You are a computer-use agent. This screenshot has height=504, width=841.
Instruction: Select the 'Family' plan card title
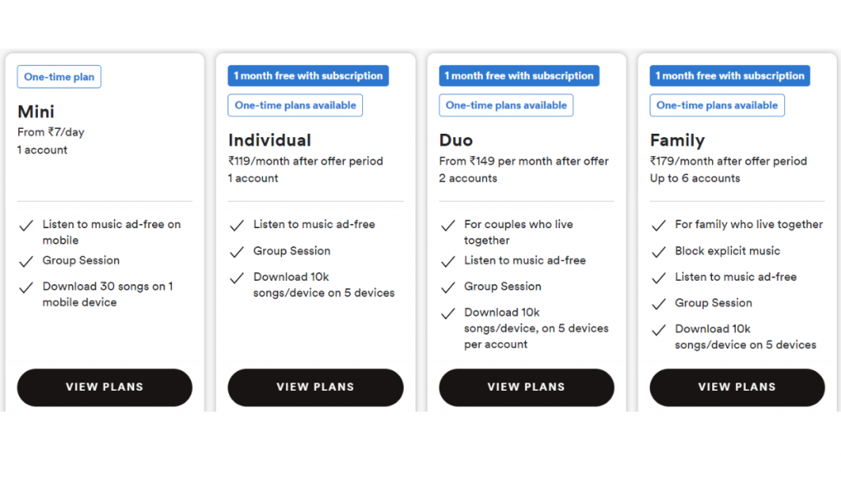point(677,140)
